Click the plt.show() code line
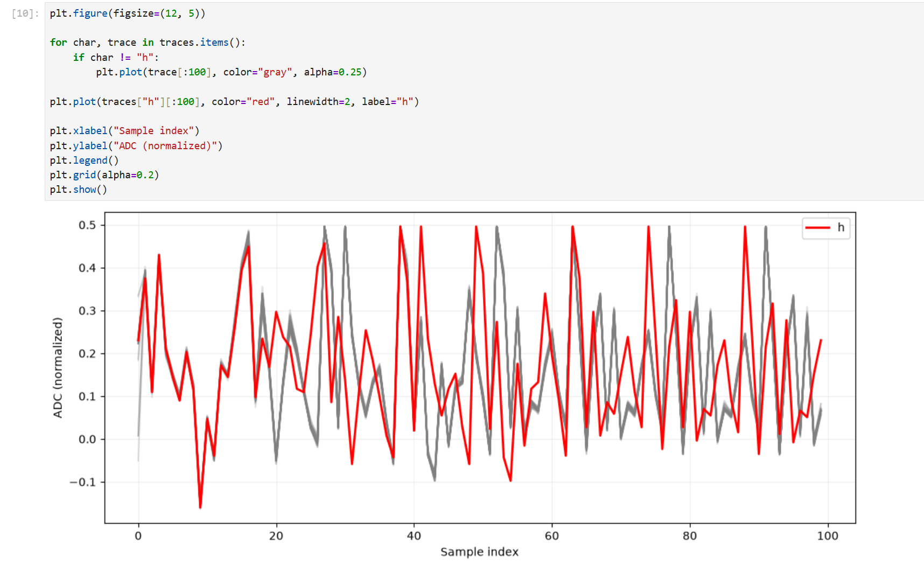924x572 pixels. [79, 190]
